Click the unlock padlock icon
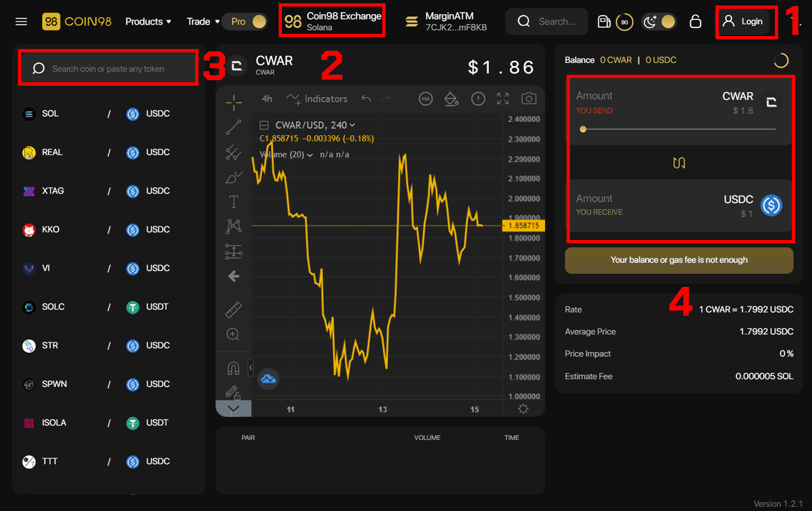 pyautogui.click(x=695, y=21)
